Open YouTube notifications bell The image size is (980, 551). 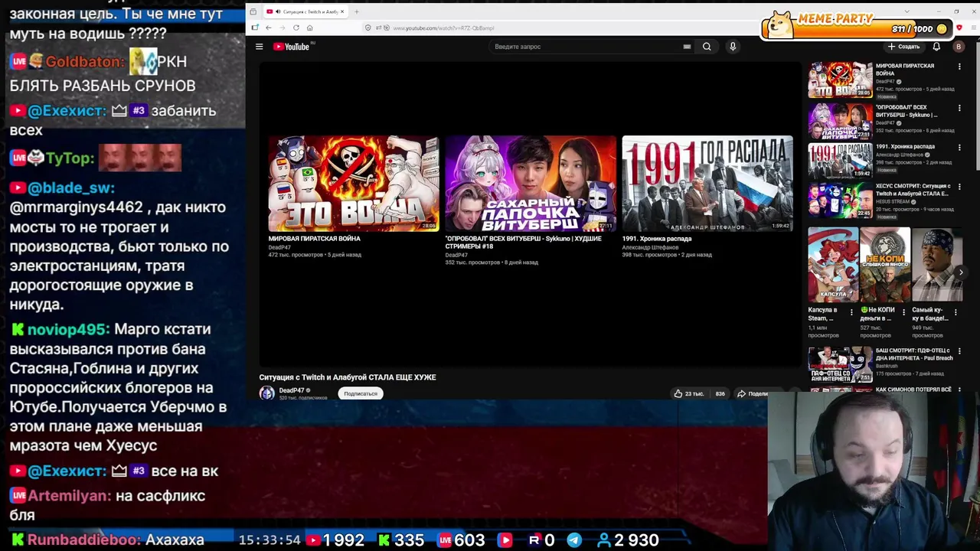click(936, 47)
